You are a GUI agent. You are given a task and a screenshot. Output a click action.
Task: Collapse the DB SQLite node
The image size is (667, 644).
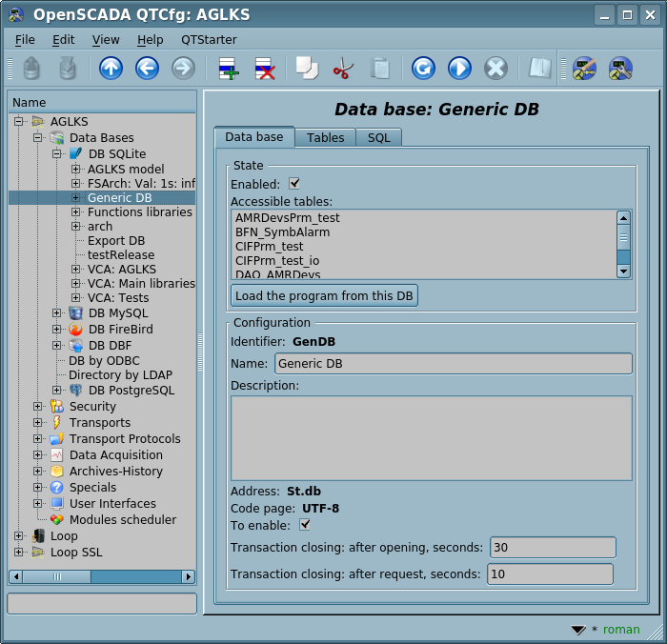pos(57,154)
